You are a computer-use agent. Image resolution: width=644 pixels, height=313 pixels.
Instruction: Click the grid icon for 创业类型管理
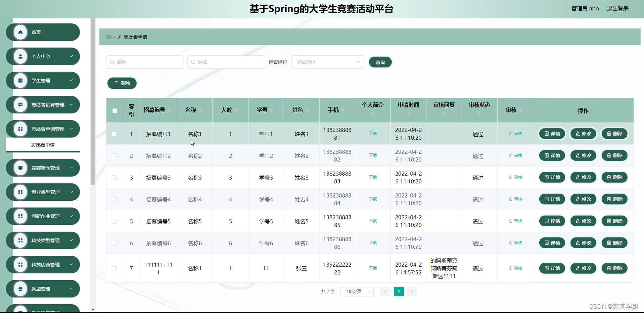(21, 192)
